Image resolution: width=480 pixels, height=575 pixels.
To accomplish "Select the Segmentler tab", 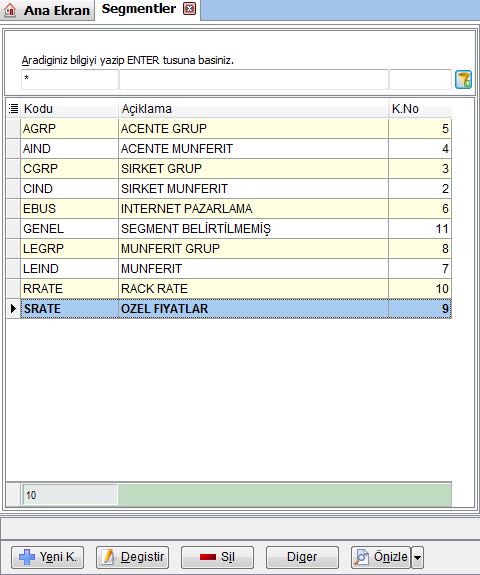I will pyautogui.click(x=139, y=9).
